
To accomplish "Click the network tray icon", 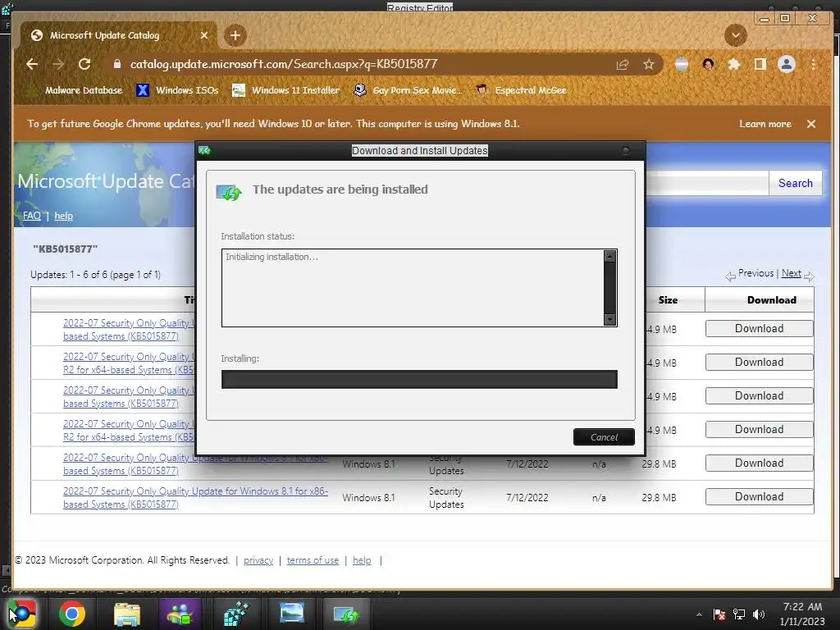I will 739,614.
